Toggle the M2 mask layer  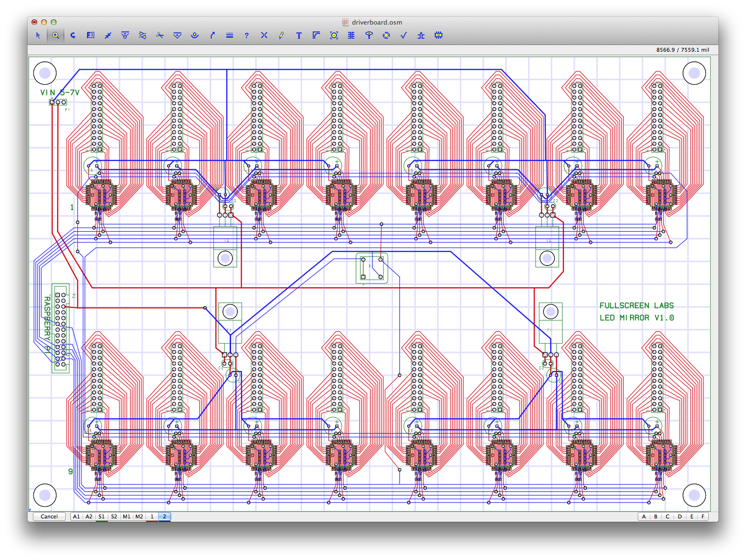[x=139, y=516]
